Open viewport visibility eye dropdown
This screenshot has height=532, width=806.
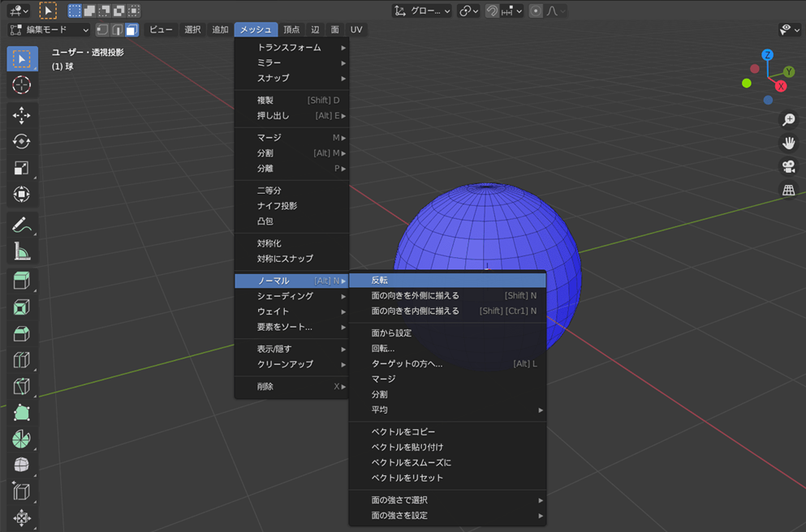pos(790,30)
